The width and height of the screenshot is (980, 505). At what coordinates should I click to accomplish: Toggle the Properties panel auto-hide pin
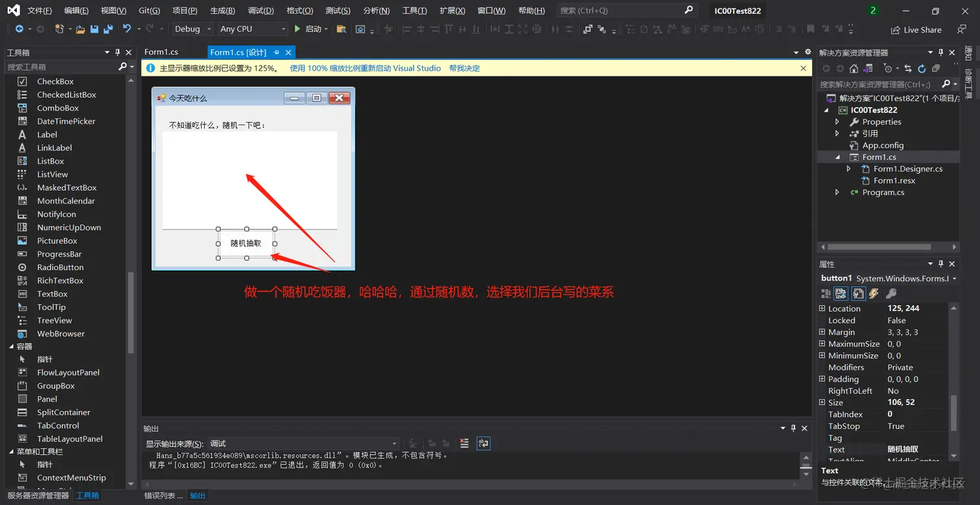[x=941, y=264]
